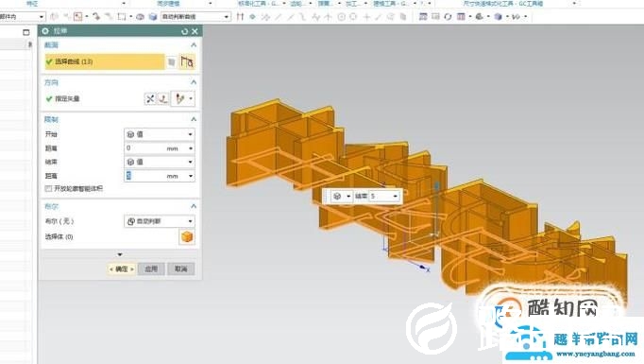
Task: Collapse the 截面 section
Action: pyautogui.click(x=194, y=44)
